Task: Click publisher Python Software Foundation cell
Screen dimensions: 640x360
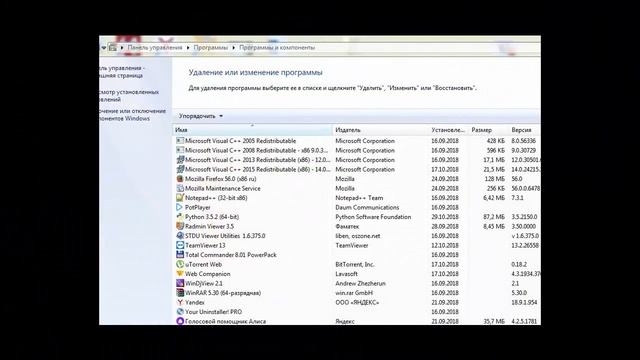Action: point(373,217)
